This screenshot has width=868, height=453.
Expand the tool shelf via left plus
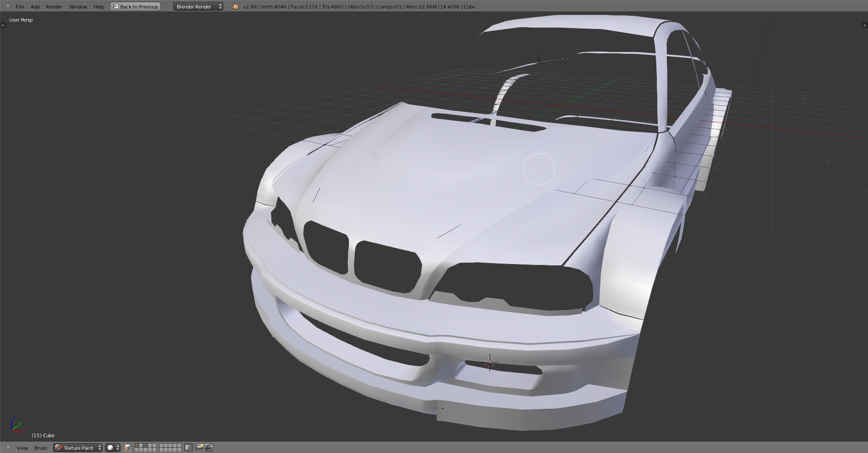[3, 25]
